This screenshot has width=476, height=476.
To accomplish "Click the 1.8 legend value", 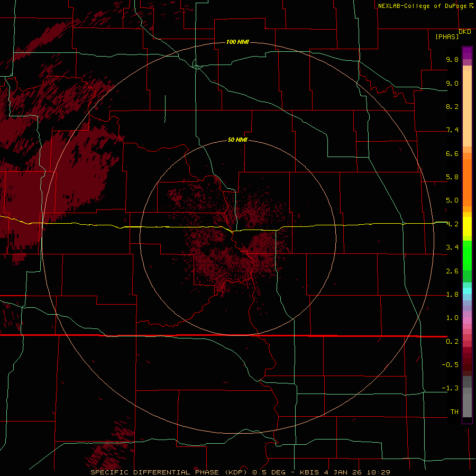I will pos(452,295).
